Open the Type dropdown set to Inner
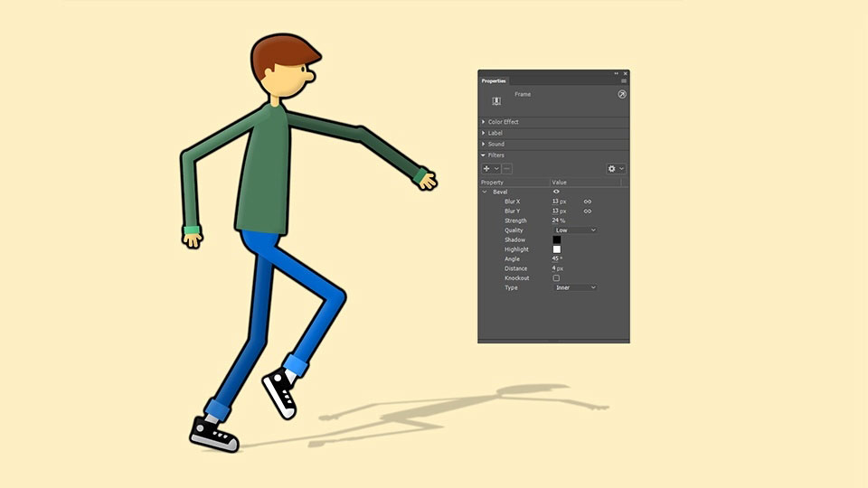Viewport: 868px width, 488px height. click(x=575, y=287)
